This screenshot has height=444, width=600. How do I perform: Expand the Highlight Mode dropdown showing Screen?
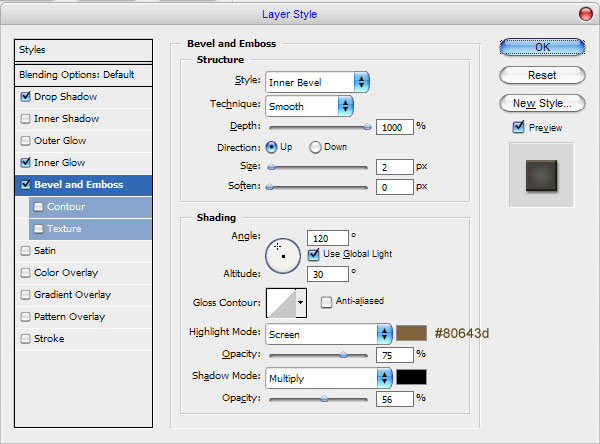[x=329, y=334]
